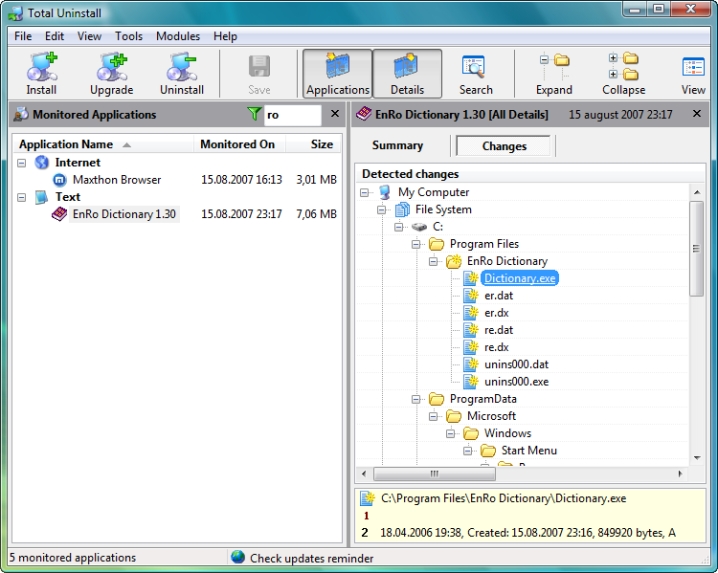Switch to the Summary tab
Image resolution: width=718 pixels, height=573 pixels.
click(397, 146)
